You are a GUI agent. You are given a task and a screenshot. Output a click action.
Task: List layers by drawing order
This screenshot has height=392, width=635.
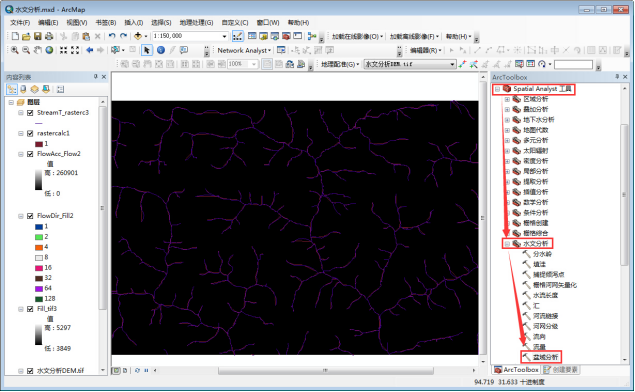point(12,89)
